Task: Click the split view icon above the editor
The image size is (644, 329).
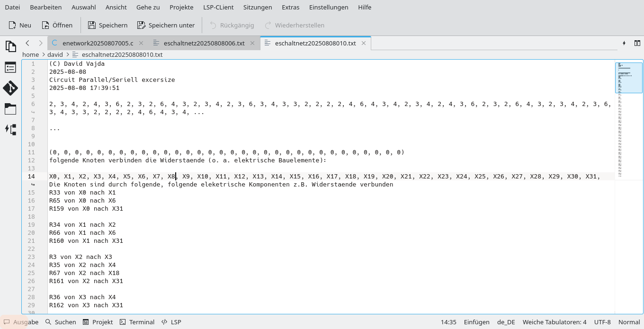Action: [637, 43]
